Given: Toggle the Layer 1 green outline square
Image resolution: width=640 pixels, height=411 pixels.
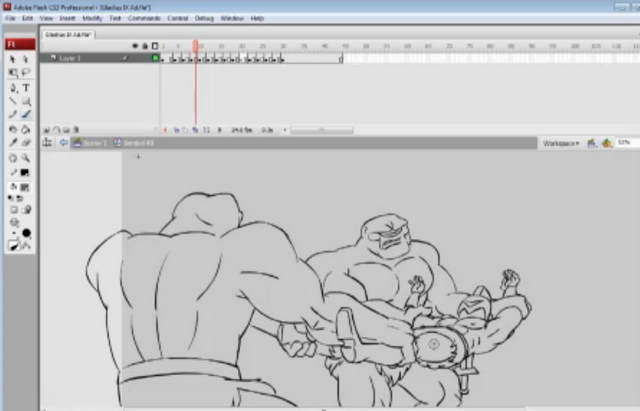Looking at the screenshot, I should coord(155,58).
